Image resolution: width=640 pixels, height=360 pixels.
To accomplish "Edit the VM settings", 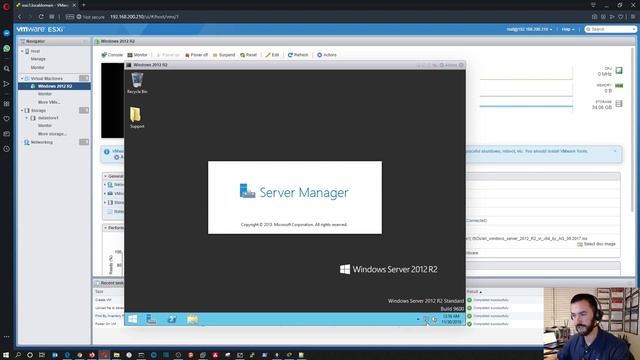I will coord(272,55).
